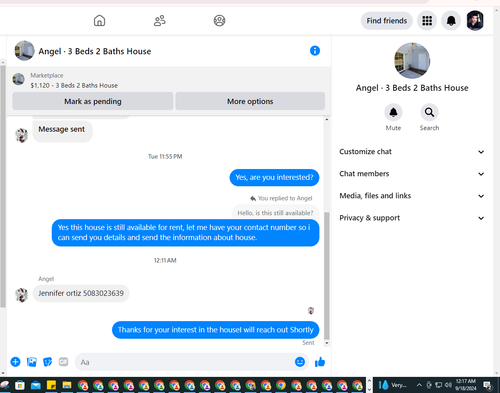
Task: Open the $1,120 Marketplace listing link
Action: click(74, 85)
